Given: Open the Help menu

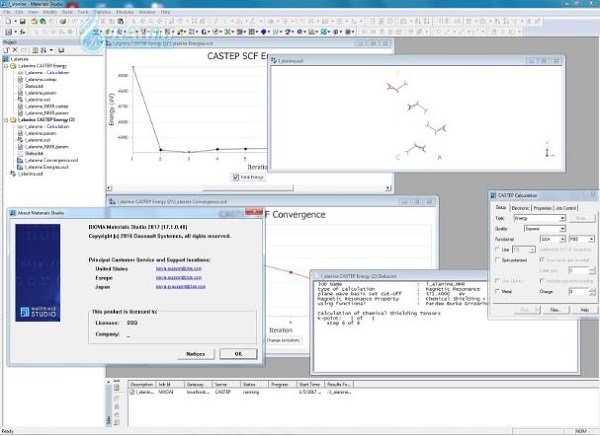Looking at the screenshot, I should pos(165,12).
